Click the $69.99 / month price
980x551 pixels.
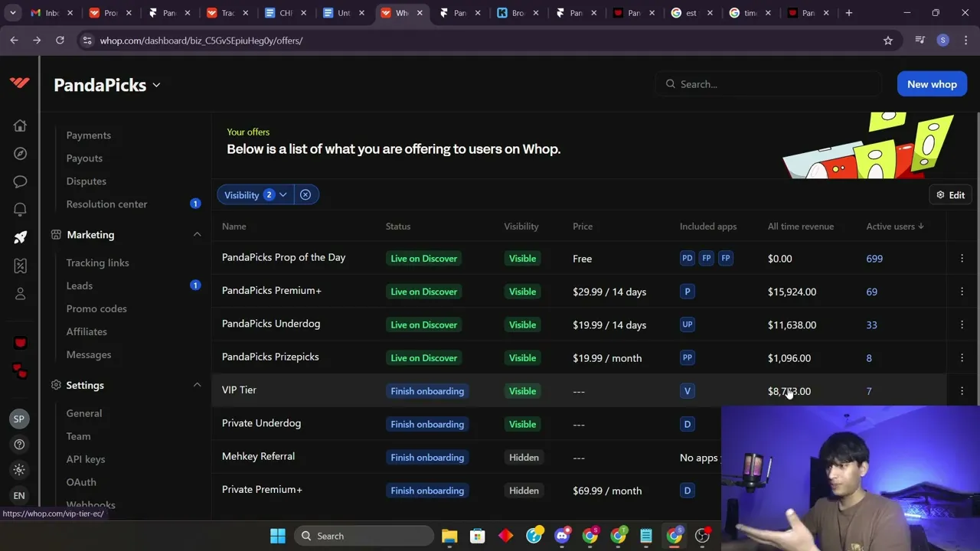[607, 491]
